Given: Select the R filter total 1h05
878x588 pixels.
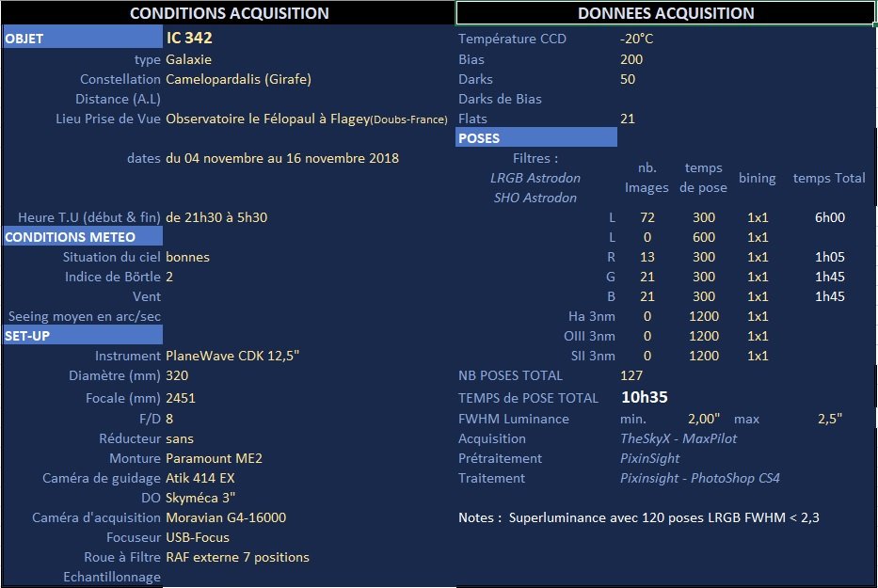Looking at the screenshot, I should (830, 257).
